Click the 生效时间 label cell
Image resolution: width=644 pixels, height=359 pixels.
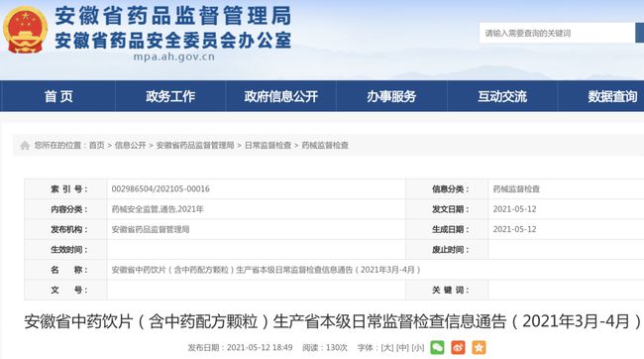tap(65, 250)
